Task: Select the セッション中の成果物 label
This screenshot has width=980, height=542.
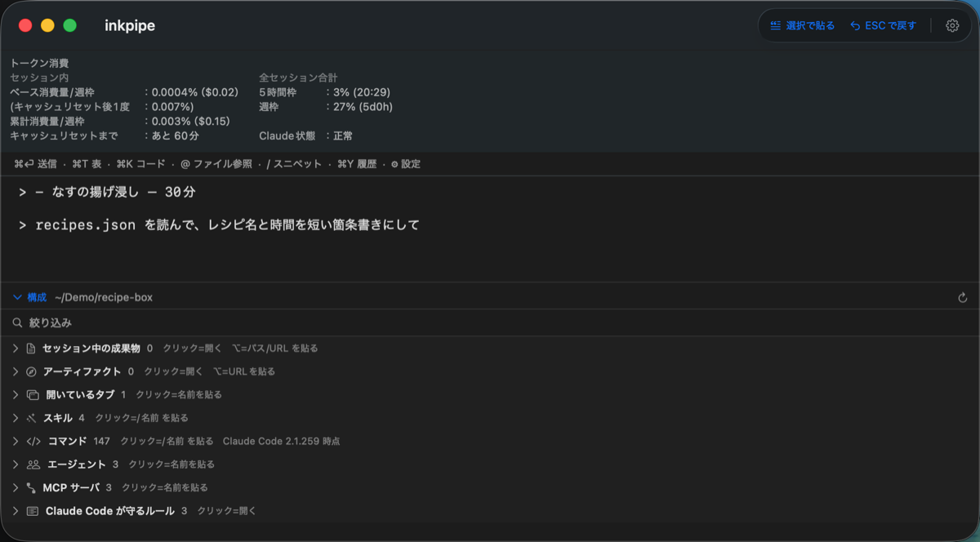Action: pyautogui.click(x=91, y=348)
